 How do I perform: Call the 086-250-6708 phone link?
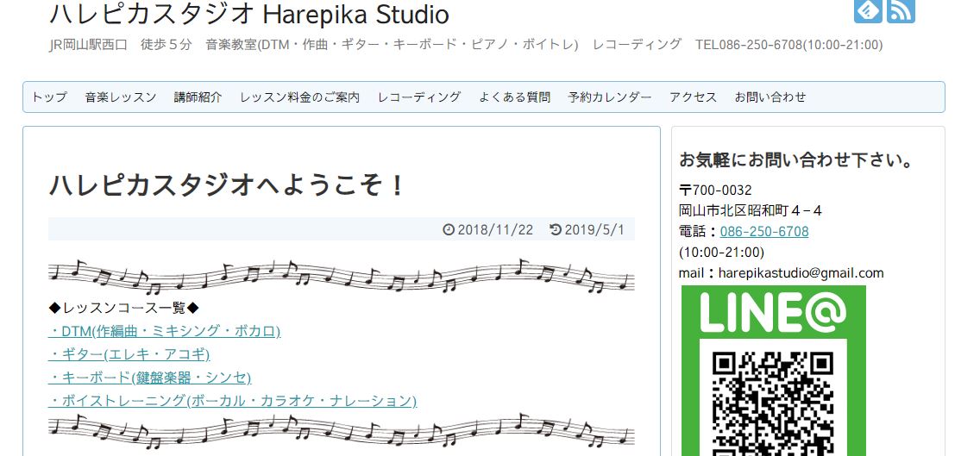[763, 232]
